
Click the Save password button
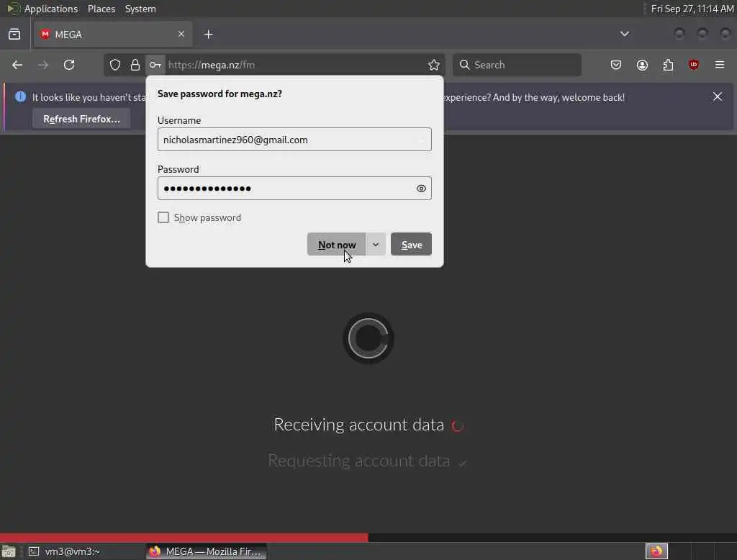coord(411,245)
